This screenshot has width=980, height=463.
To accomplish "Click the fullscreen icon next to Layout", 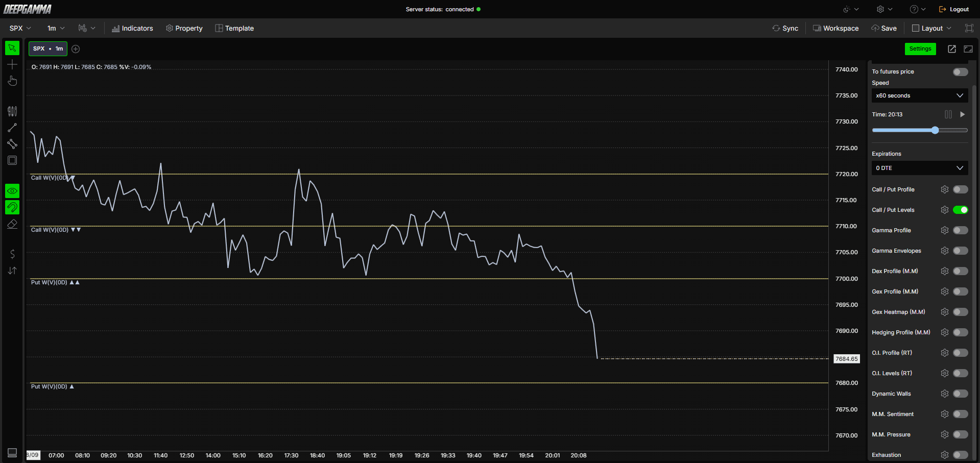I will click(969, 28).
